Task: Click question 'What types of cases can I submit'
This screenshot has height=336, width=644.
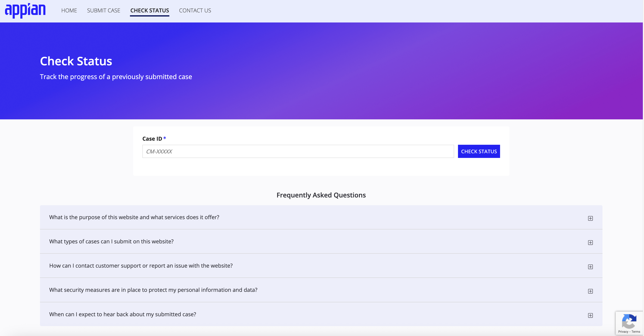Action: click(111, 242)
